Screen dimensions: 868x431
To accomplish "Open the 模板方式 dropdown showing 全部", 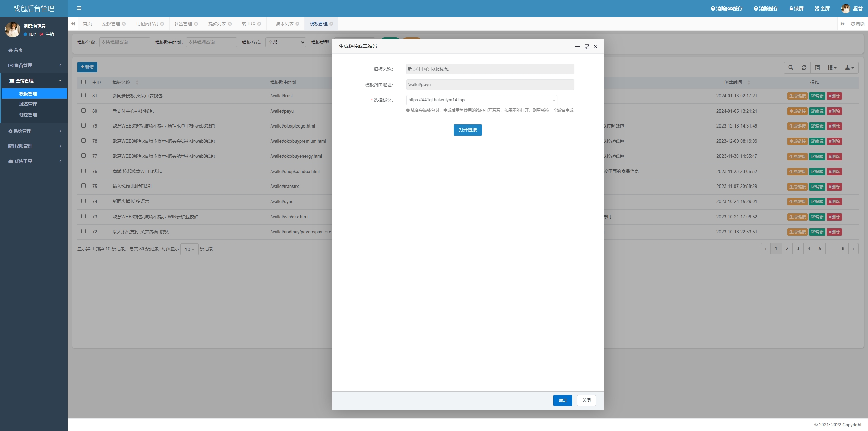I will (285, 42).
